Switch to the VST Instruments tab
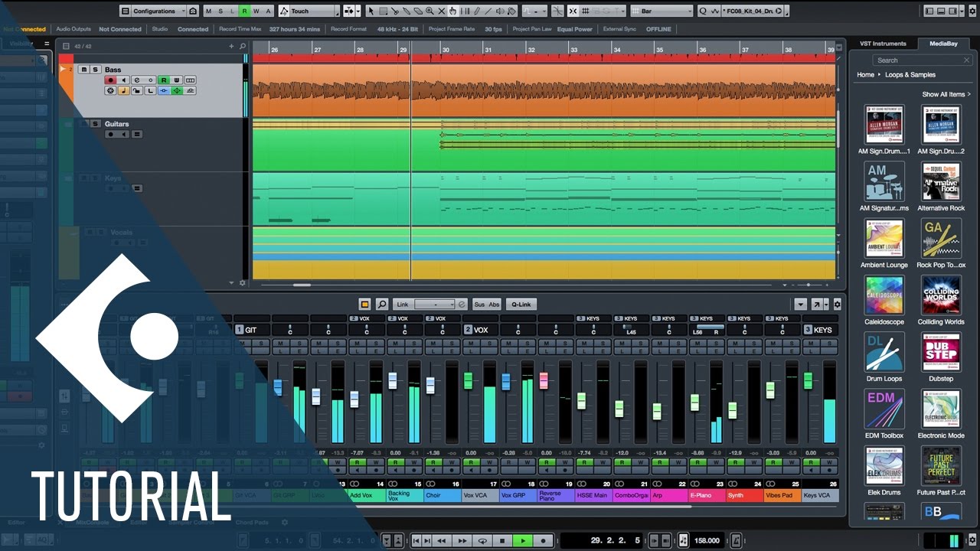Image resolution: width=980 pixels, height=551 pixels. click(883, 44)
